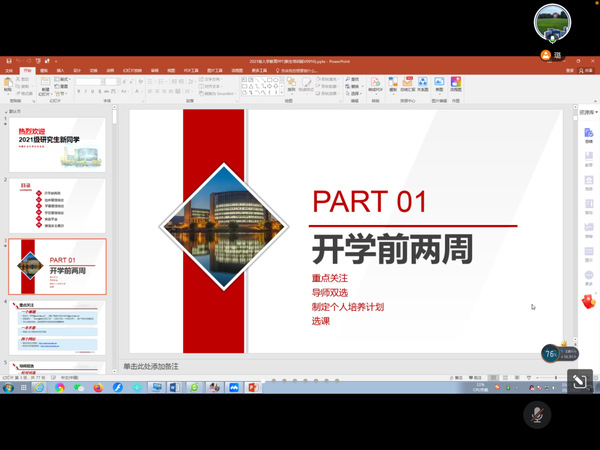Click the Save icon in quick access toolbar
This screenshot has height=450, width=600.
[6, 62]
